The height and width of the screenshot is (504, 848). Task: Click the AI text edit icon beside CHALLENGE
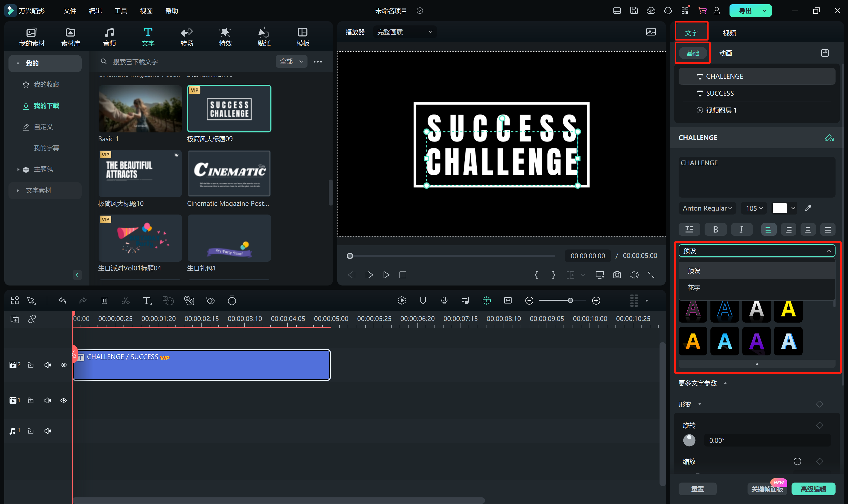[829, 138]
